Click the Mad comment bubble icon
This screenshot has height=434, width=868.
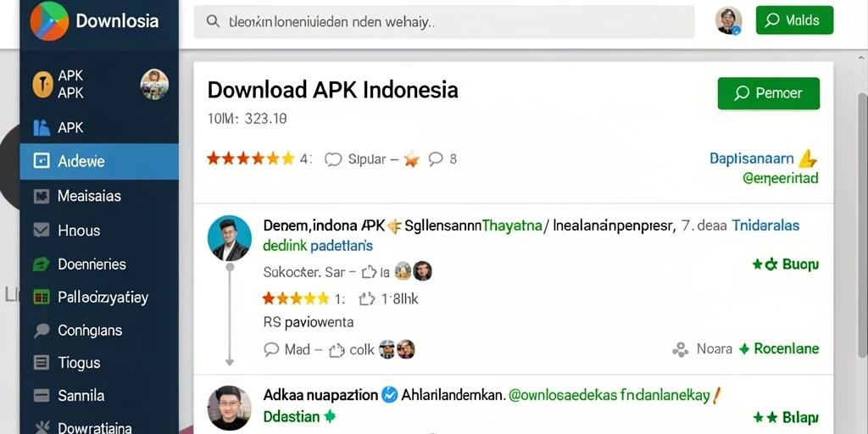(271, 349)
